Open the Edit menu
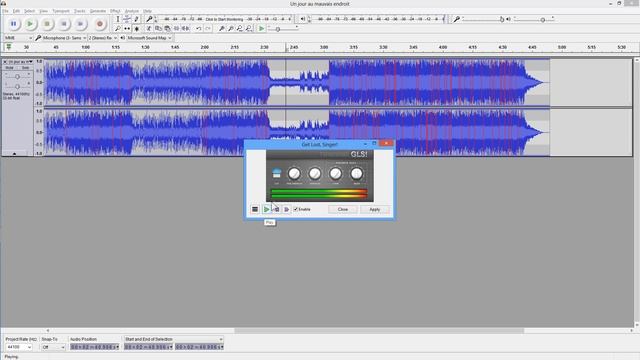640x360 pixels. coord(16,11)
